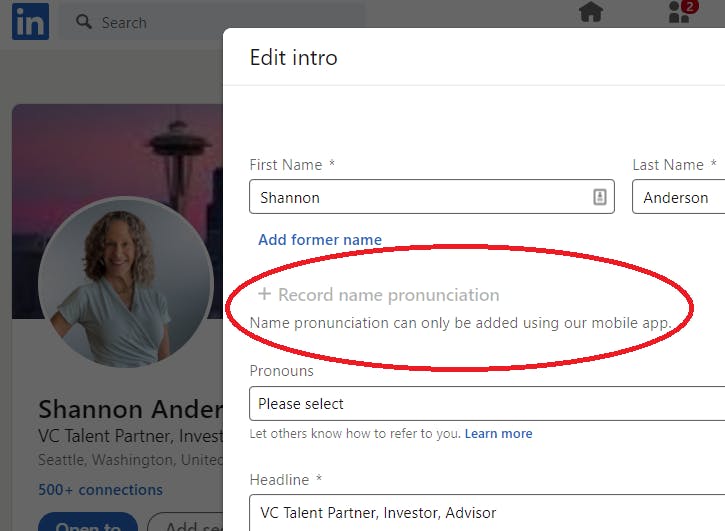Click the plus icon beside Record name pronunciation
The width and height of the screenshot is (725, 531).
tap(264, 294)
